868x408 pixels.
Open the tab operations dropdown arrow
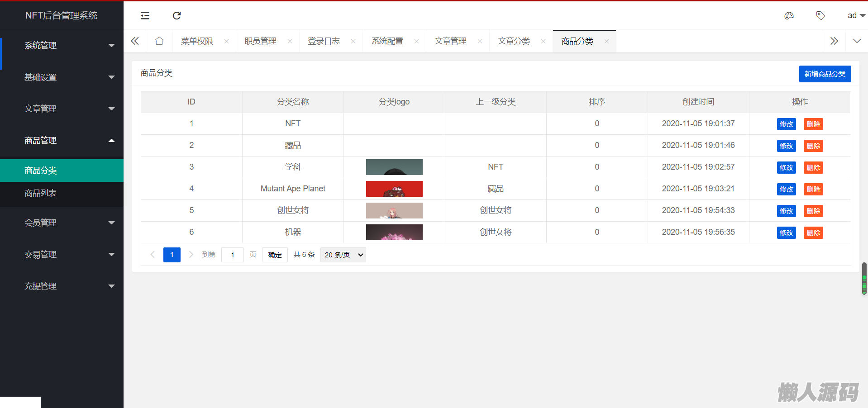pyautogui.click(x=857, y=41)
